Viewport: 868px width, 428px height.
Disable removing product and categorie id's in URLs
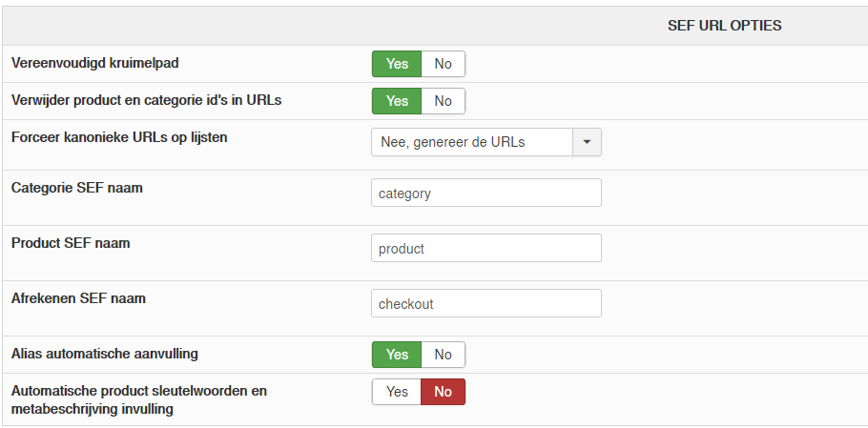(443, 101)
